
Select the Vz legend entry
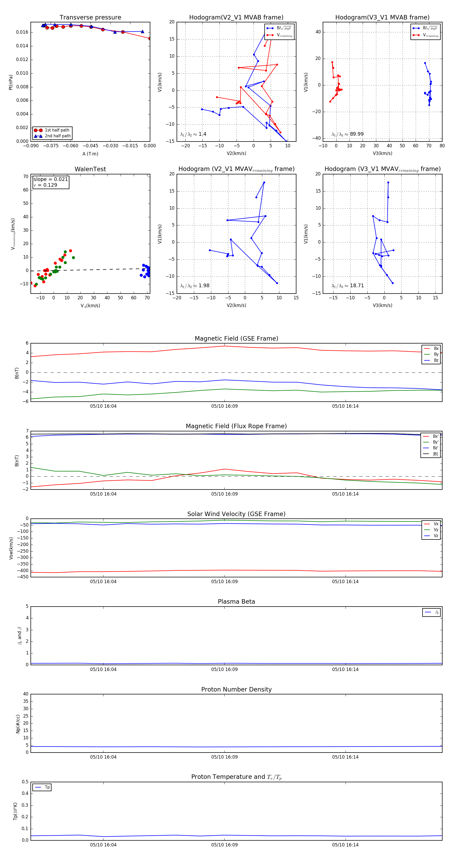coord(431,536)
